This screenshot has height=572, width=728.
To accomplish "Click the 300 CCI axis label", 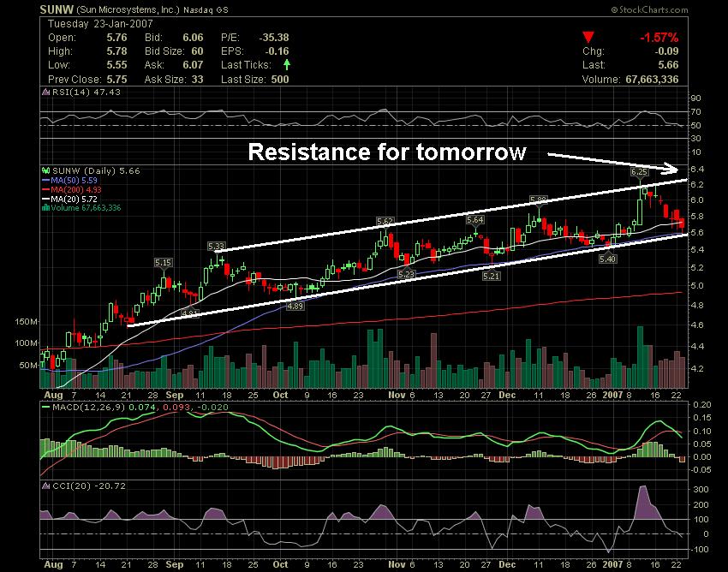I will pos(701,489).
